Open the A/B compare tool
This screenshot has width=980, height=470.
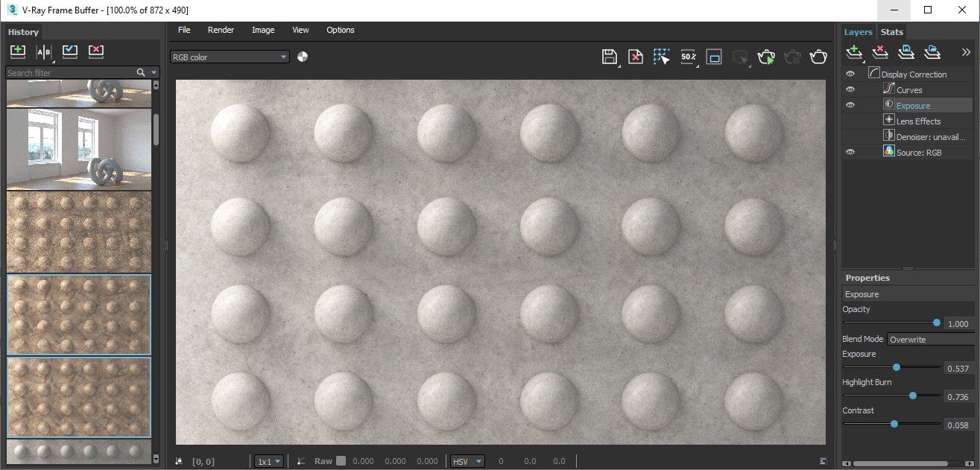coord(44,51)
